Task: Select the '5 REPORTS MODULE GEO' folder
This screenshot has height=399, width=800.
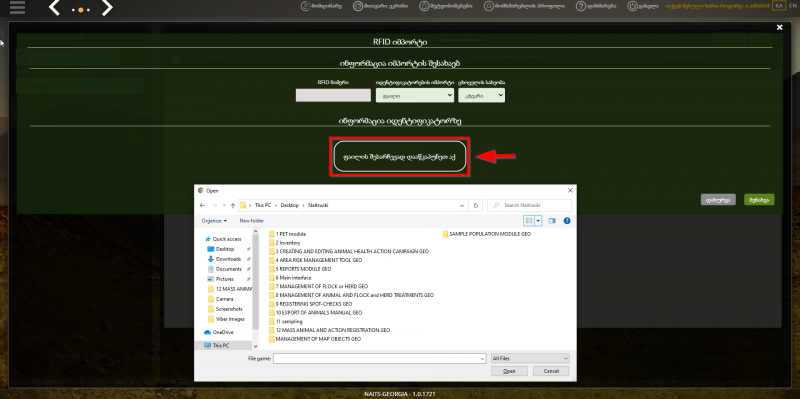Action: pos(301,269)
